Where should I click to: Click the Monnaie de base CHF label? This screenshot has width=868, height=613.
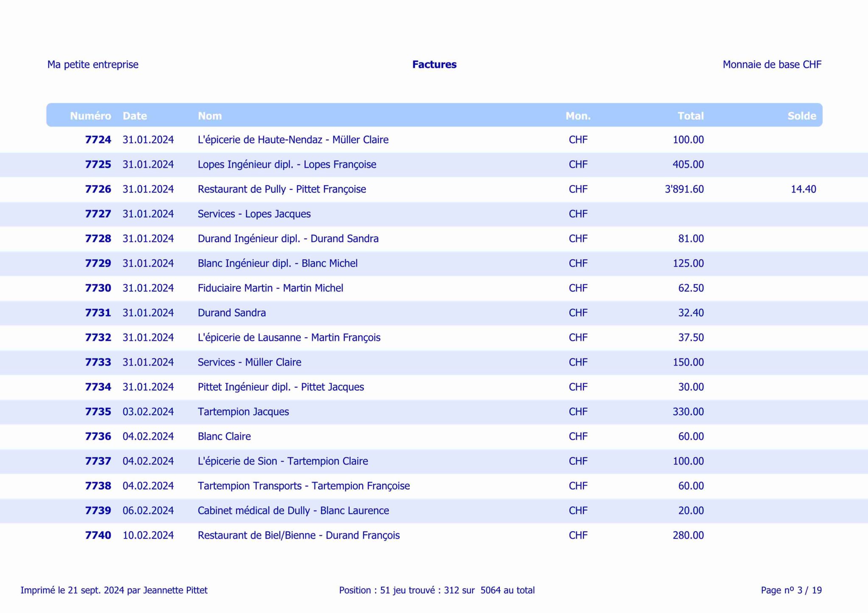click(x=771, y=64)
